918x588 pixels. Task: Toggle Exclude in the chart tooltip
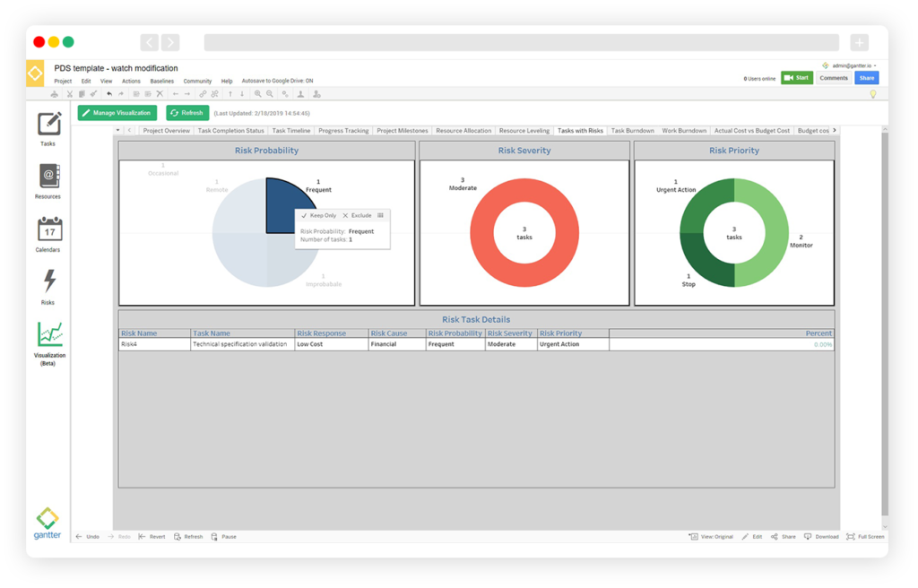(357, 215)
